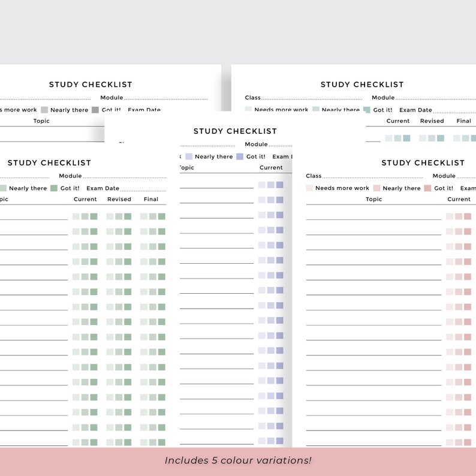Click the STUDY CHECKLIST title on the pink page
476x476 pixels.
click(x=423, y=162)
